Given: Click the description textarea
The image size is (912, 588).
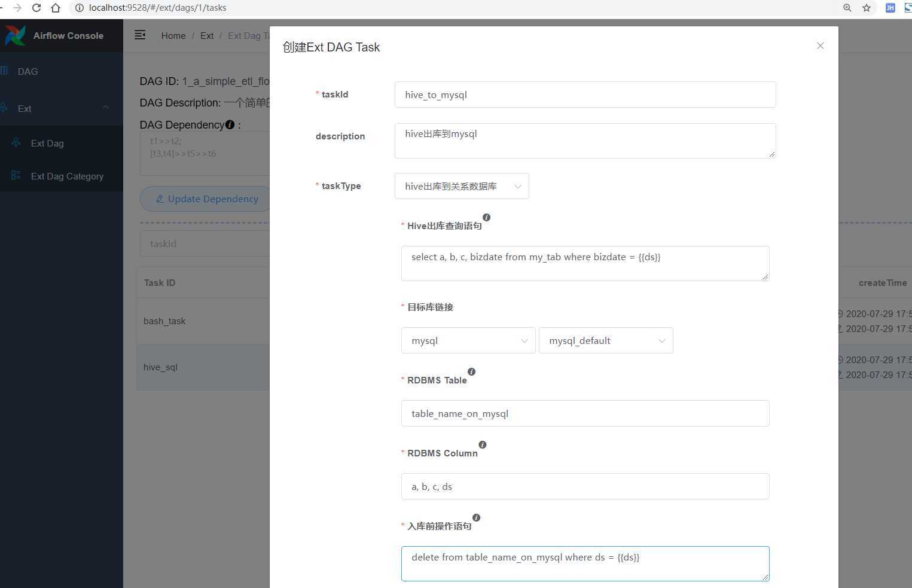Looking at the screenshot, I should [585, 141].
